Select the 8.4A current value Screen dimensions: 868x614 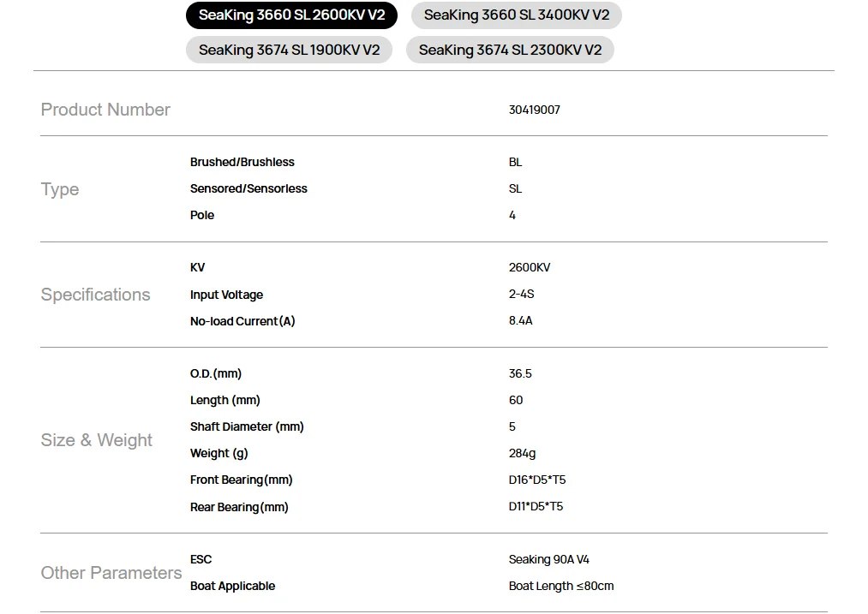pyautogui.click(x=520, y=320)
